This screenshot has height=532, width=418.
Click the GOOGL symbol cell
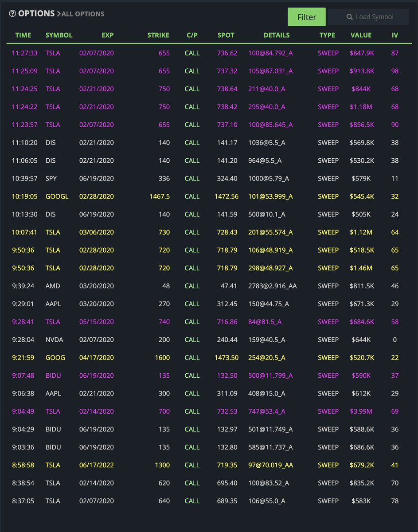[x=57, y=196]
